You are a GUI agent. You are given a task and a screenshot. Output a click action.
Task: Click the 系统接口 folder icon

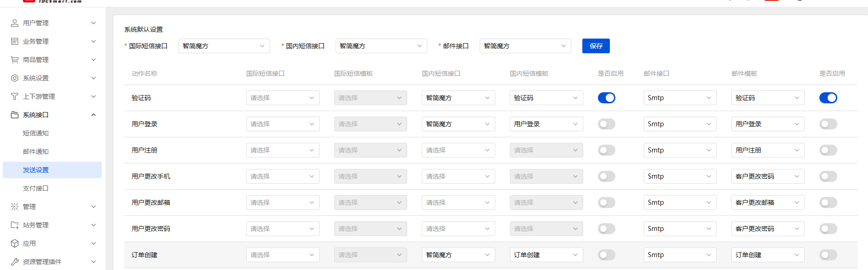pos(15,115)
